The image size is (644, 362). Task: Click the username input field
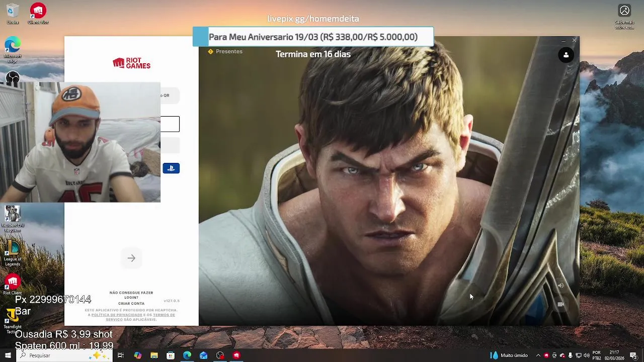point(170,124)
